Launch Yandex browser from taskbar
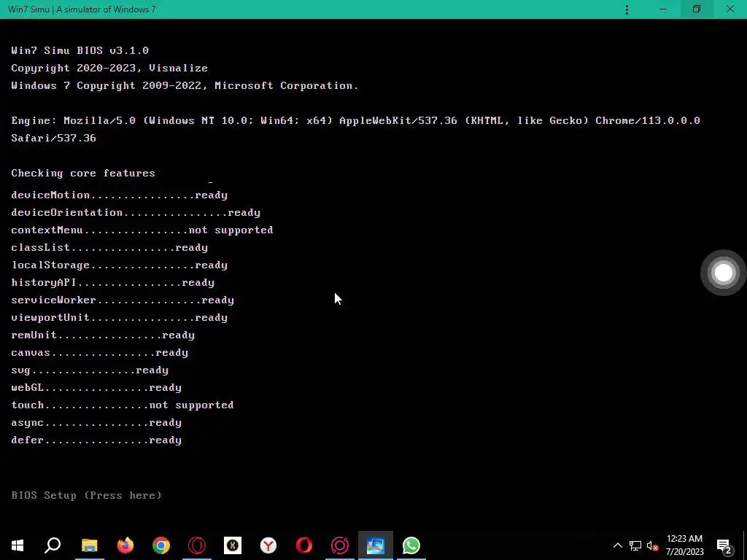This screenshot has height=560, width=747. point(268,545)
